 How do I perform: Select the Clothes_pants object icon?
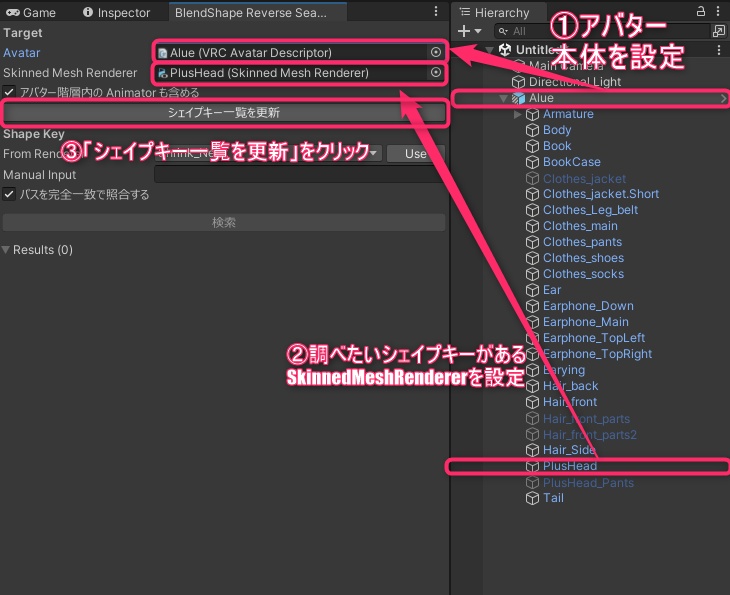[532, 242]
